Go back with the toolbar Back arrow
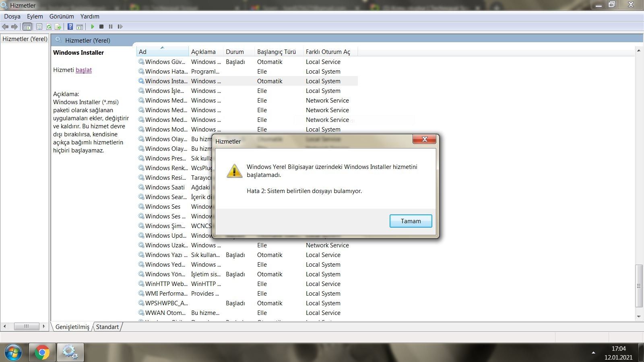The image size is (644, 362). 5,27
